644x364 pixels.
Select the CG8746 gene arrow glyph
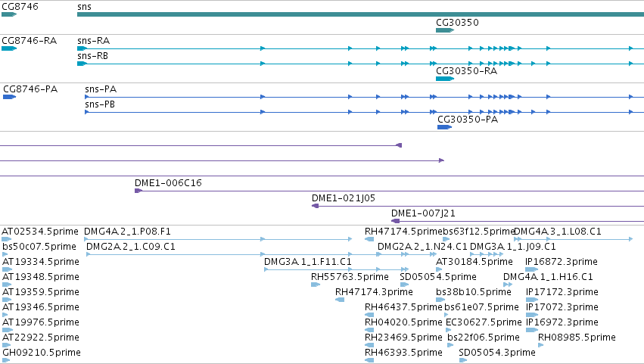(9, 14)
